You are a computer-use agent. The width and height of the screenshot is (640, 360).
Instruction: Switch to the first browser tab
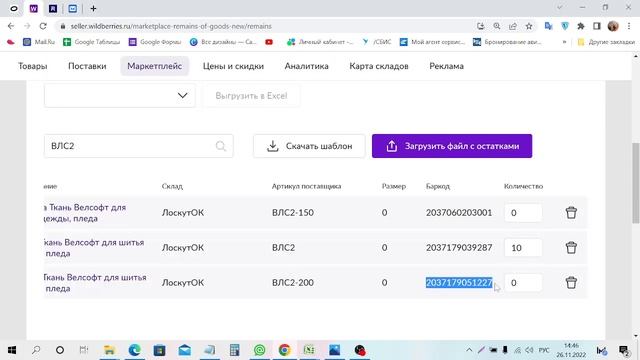tap(14, 9)
